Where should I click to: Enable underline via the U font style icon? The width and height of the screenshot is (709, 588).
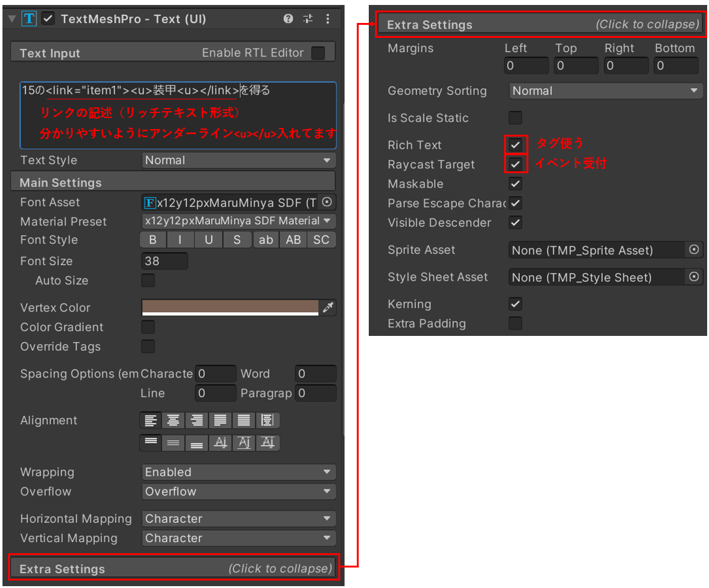[209, 240]
